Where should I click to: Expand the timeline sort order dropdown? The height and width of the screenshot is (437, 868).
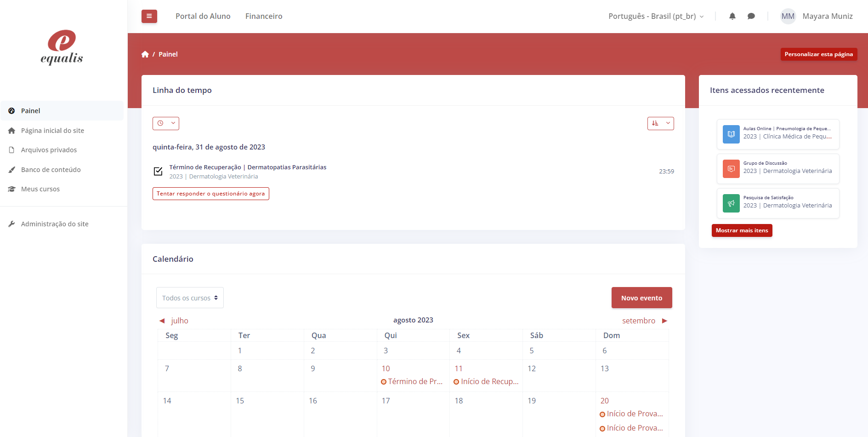coord(660,123)
